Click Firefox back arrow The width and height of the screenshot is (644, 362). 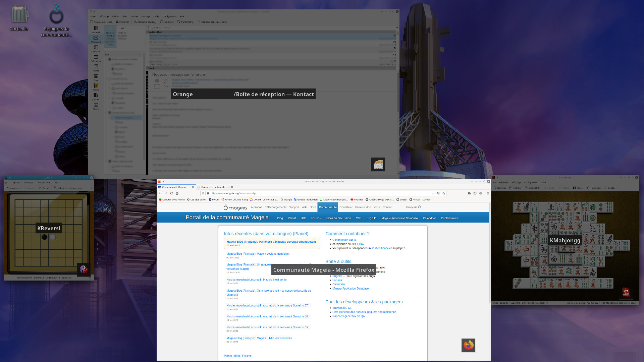(160, 193)
